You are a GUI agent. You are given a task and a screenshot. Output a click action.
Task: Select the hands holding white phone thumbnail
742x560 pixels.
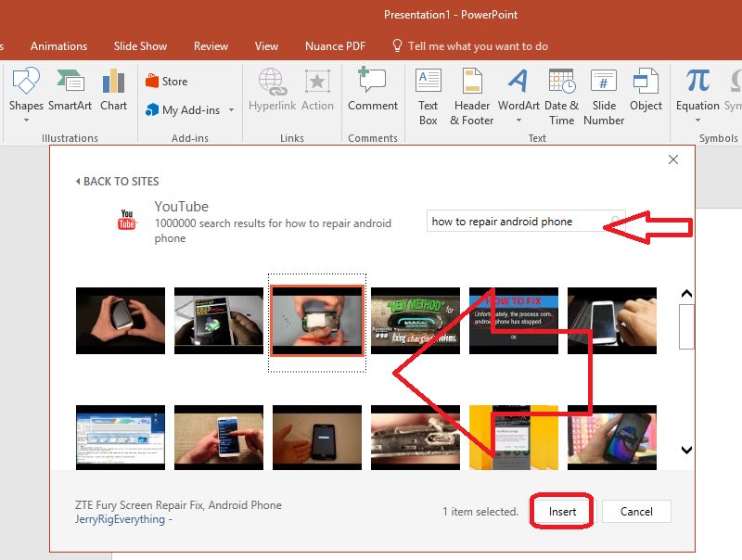pos(121,321)
